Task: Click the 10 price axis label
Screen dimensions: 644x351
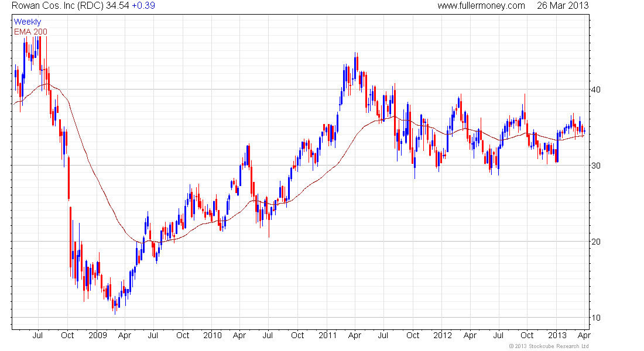Action: click(595, 317)
